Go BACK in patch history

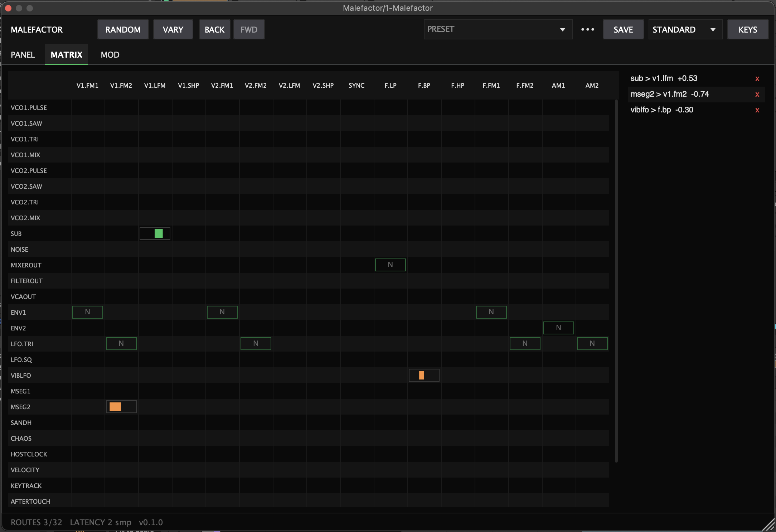(215, 29)
